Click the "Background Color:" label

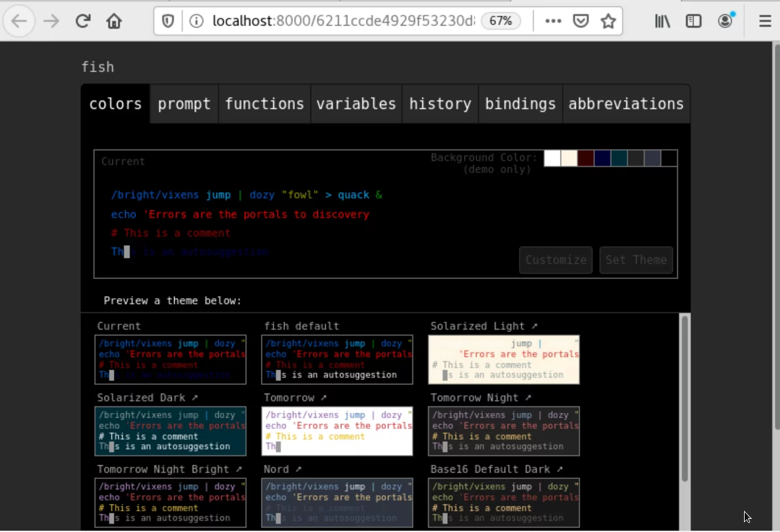[x=484, y=158]
